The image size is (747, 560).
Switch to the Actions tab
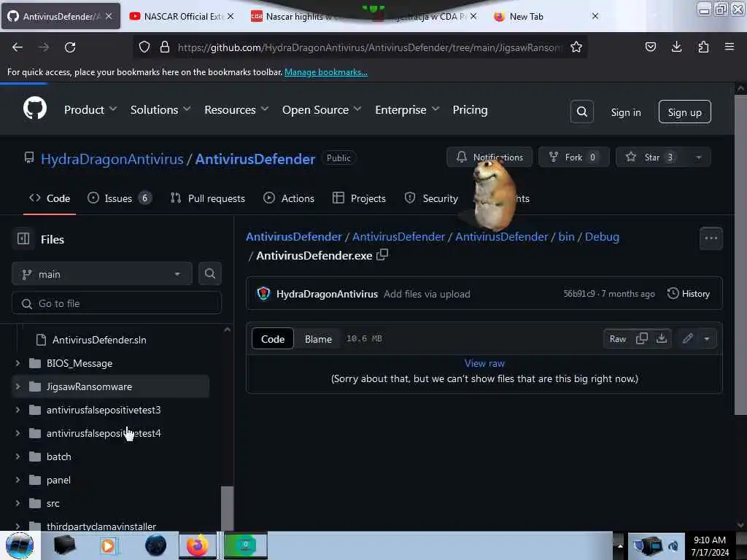tap(289, 198)
